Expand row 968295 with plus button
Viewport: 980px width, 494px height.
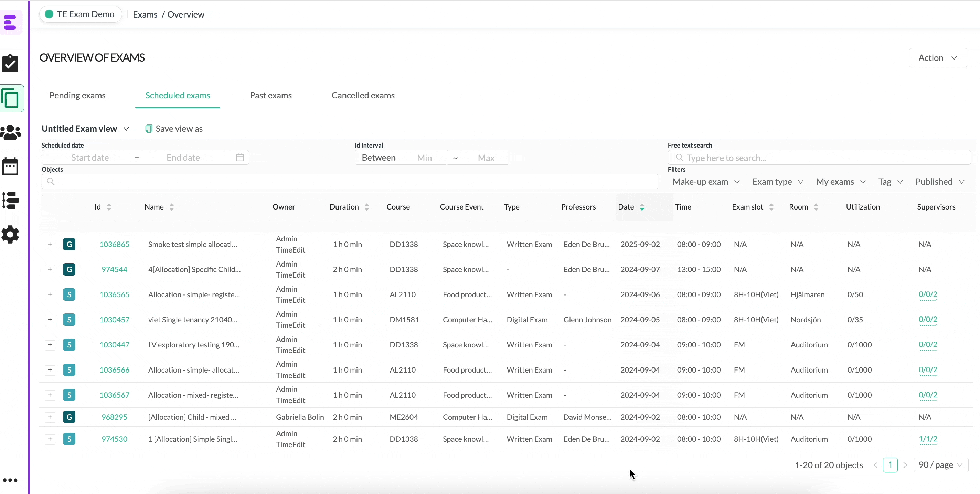tap(50, 417)
